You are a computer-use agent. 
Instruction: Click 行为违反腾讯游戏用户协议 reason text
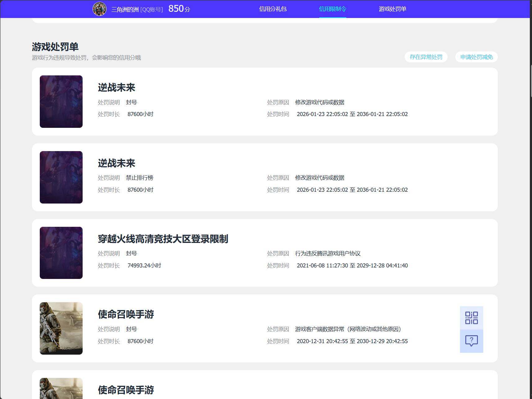coord(328,253)
